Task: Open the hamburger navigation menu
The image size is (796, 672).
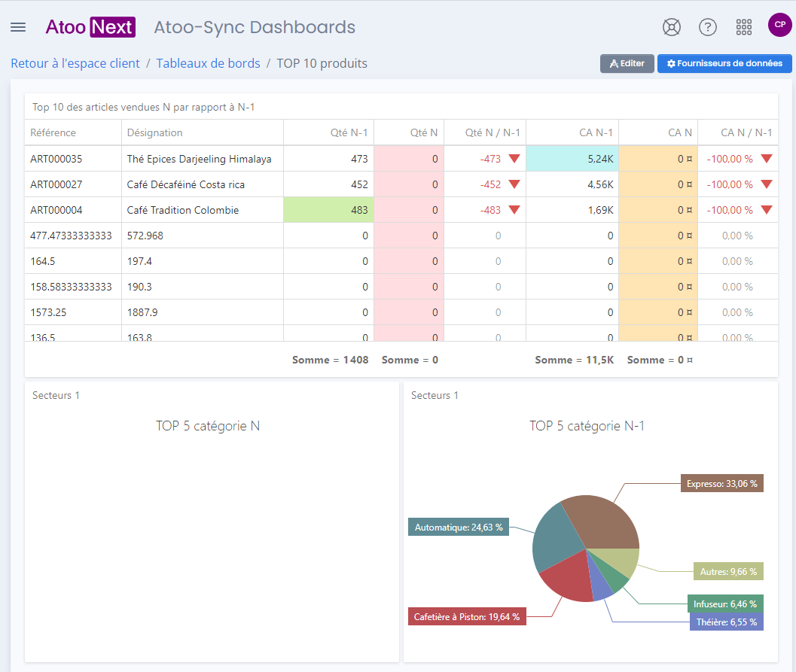Action: [x=18, y=27]
